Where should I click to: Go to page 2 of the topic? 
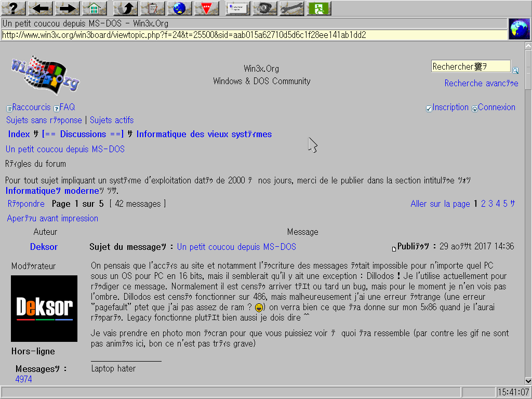[x=484, y=204]
